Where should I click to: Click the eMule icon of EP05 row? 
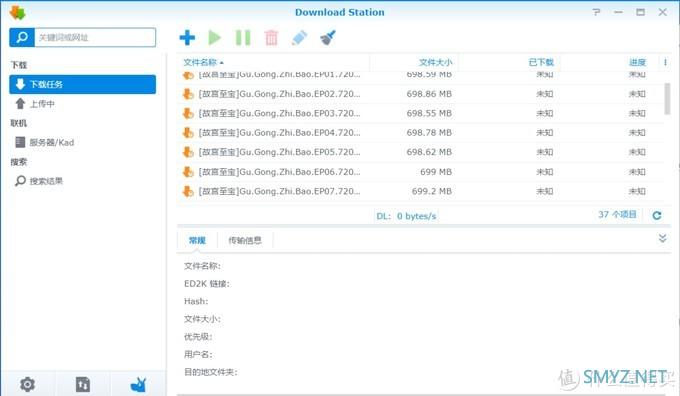(188, 152)
